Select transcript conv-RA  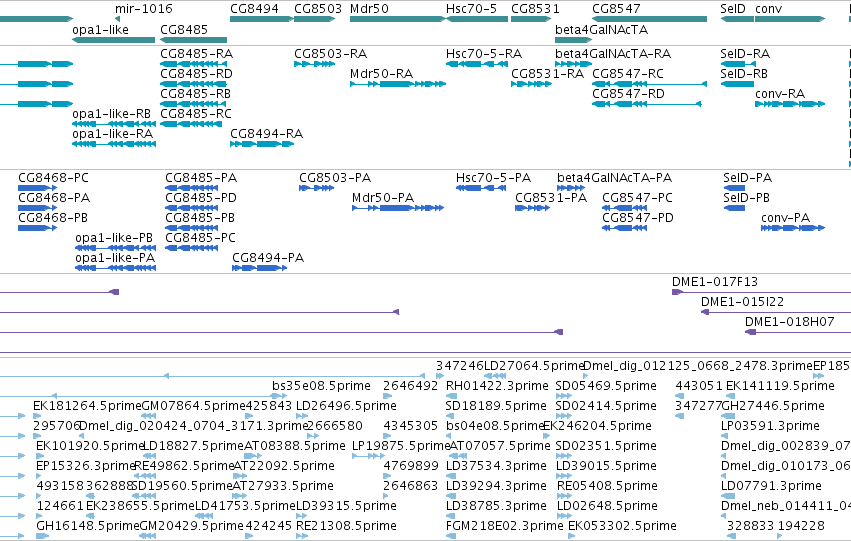780,94
